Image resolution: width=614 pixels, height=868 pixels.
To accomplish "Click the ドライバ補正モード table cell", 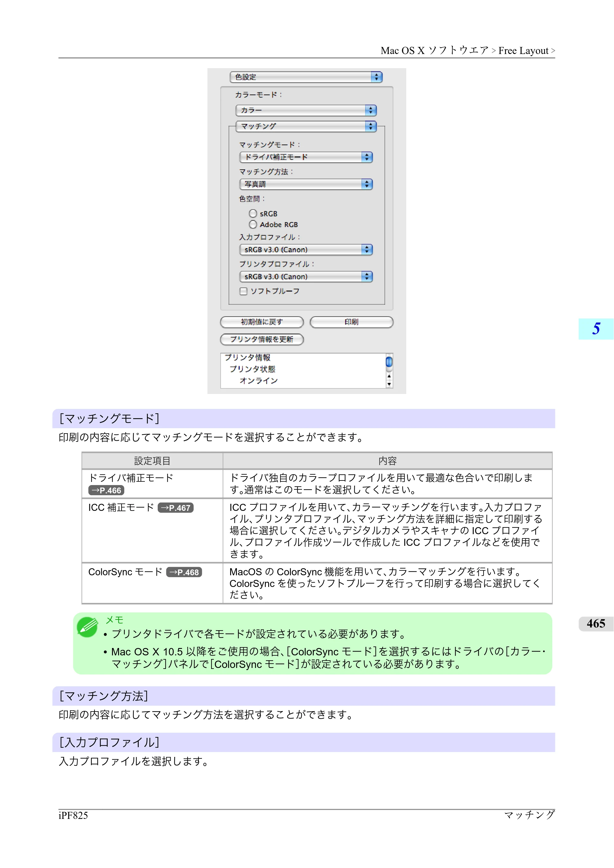I will pos(153,484).
